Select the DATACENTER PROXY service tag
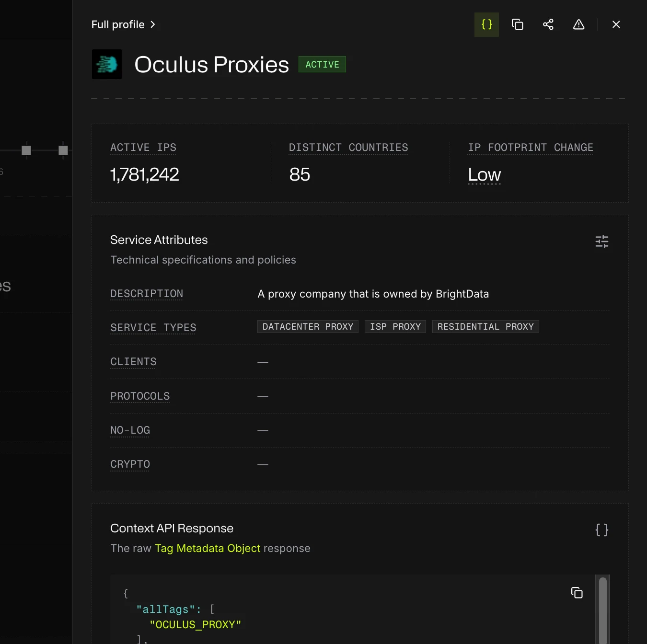The width and height of the screenshot is (647, 644). 308,327
